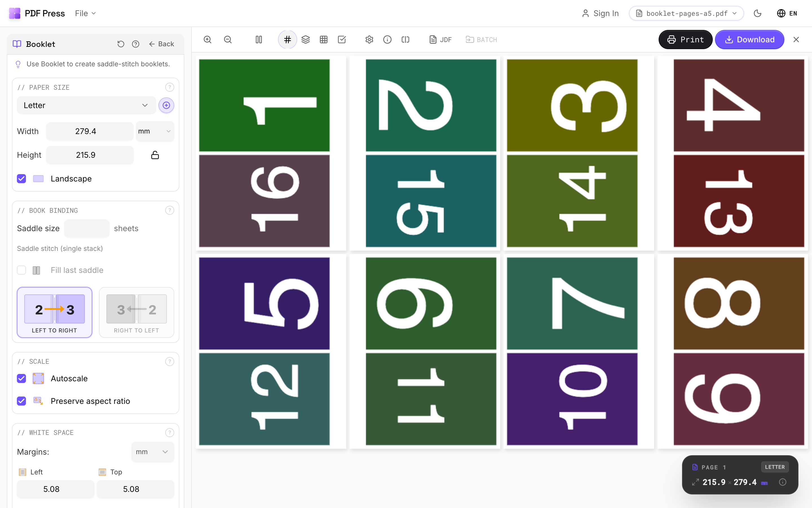Click the BATCH toolbar option
Image resolution: width=812 pixels, height=508 pixels.
pyautogui.click(x=481, y=40)
